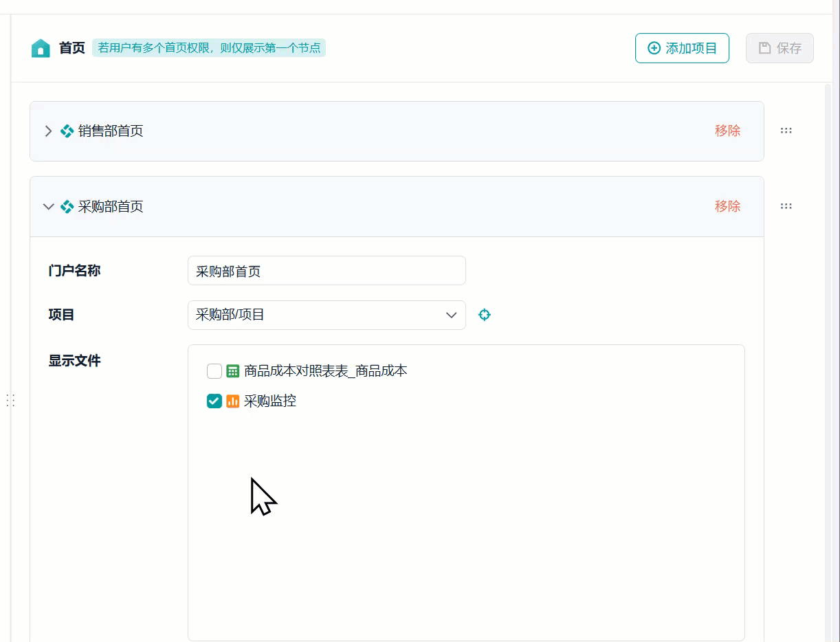
Task: Click the 采购部首页 header title text
Action: [111, 206]
